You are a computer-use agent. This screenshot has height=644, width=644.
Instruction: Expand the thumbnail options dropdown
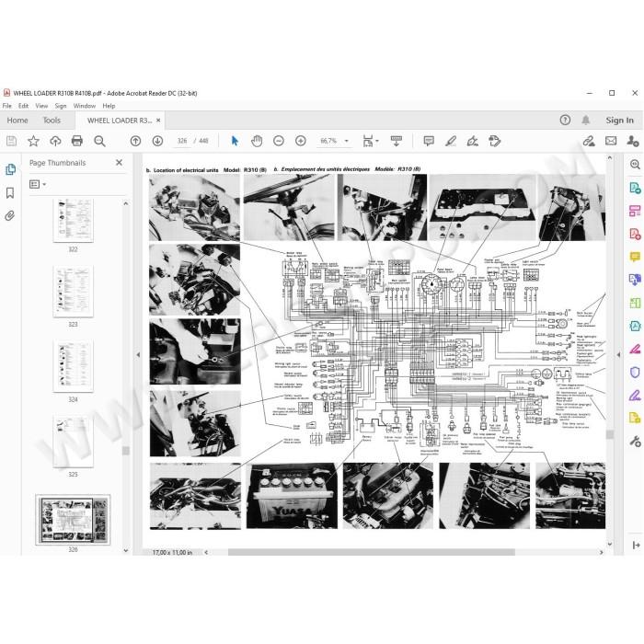click(38, 184)
